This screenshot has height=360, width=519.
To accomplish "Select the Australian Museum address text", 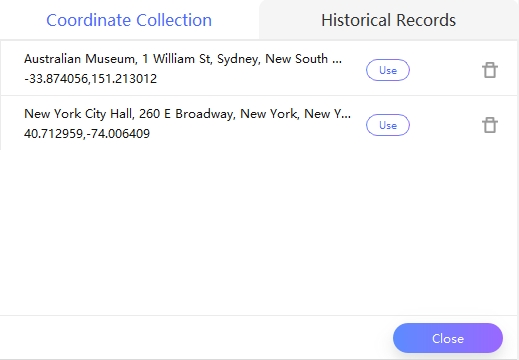I will 183,59.
